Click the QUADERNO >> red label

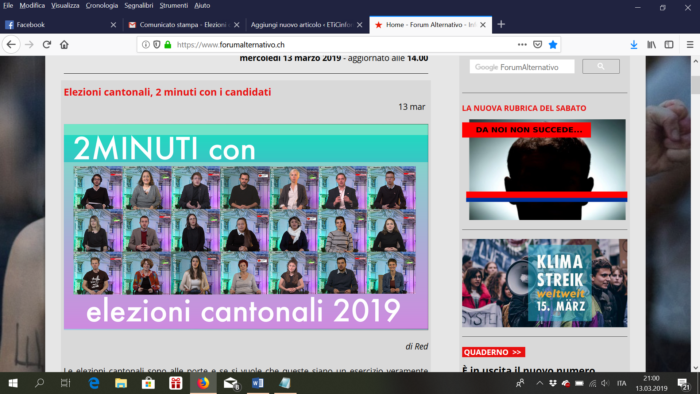coord(493,352)
